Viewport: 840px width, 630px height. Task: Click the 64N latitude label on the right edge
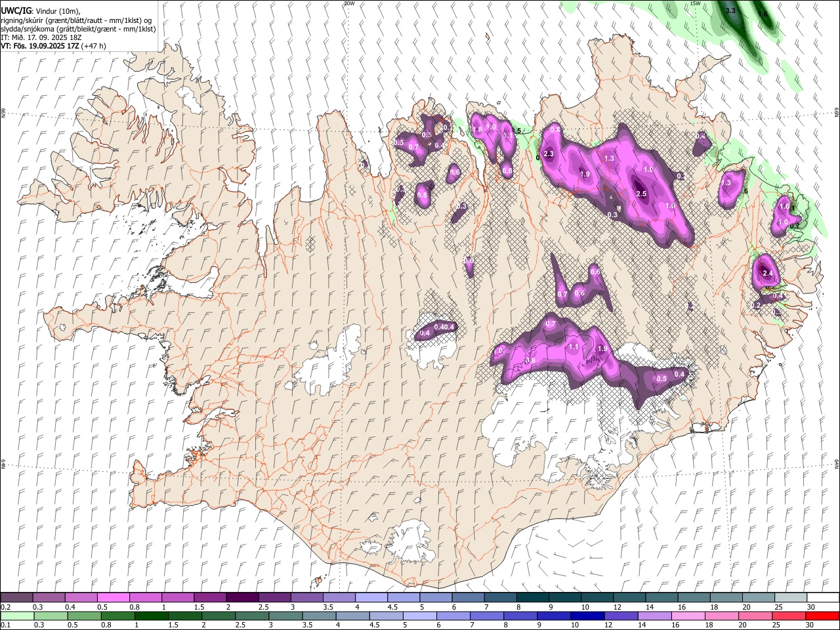837,464
